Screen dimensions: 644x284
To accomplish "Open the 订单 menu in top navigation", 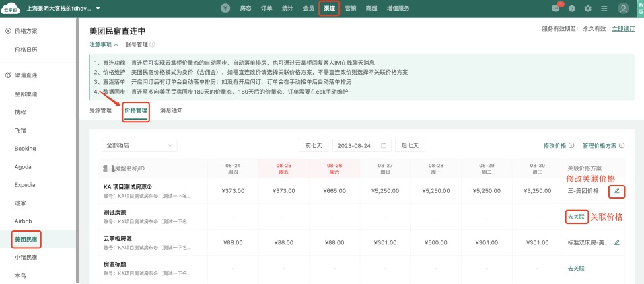I will click(266, 9).
